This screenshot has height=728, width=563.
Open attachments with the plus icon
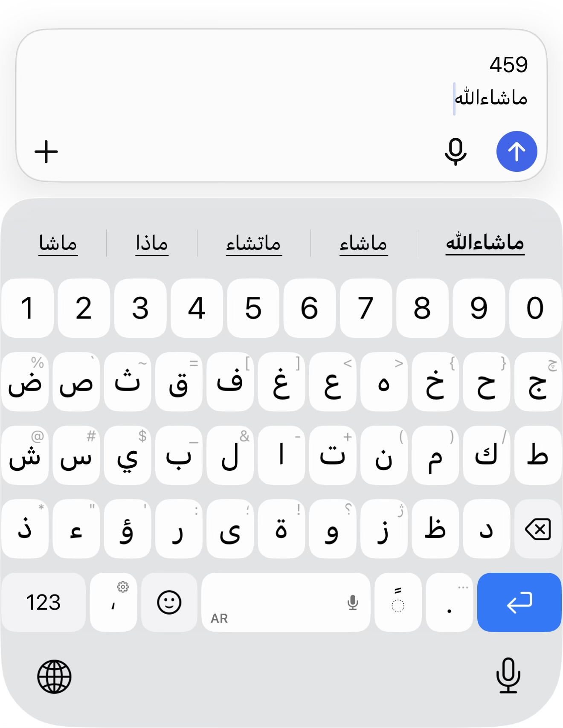[46, 152]
